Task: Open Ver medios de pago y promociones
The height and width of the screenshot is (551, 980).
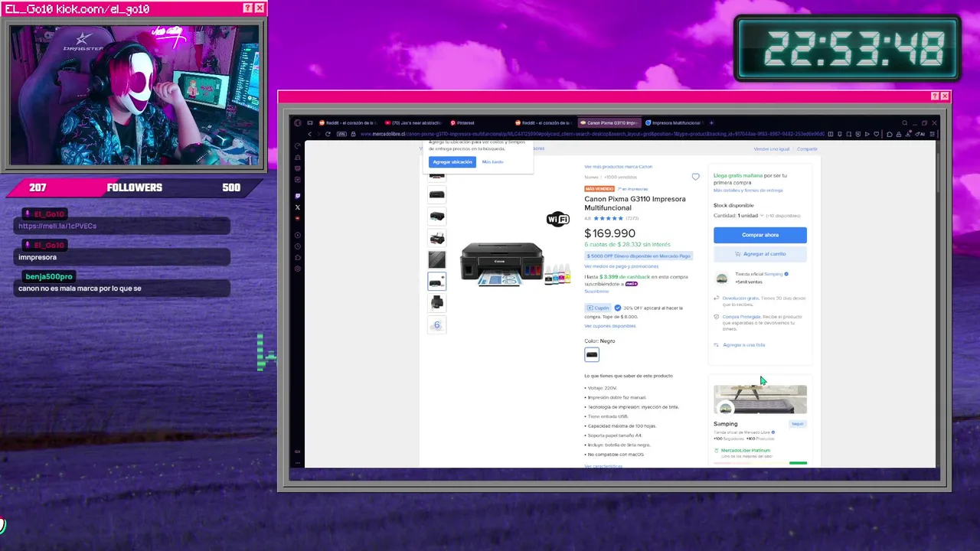Action: pyautogui.click(x=621, y=266)
